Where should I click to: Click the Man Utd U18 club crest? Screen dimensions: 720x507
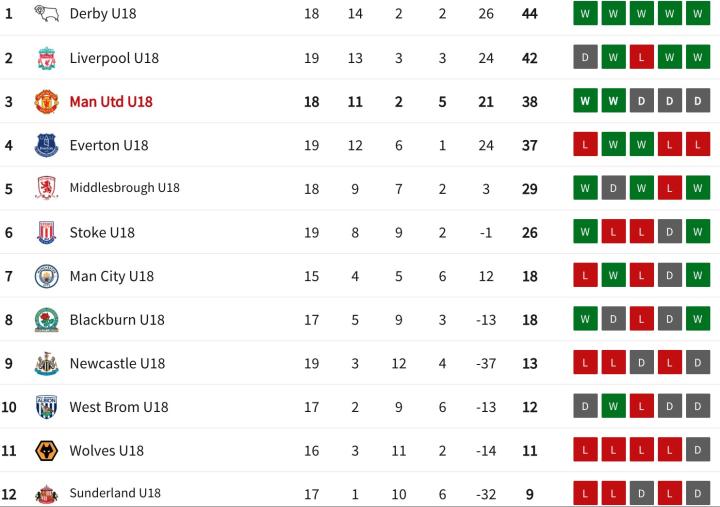pyautogui.click(x=46, y=102)
